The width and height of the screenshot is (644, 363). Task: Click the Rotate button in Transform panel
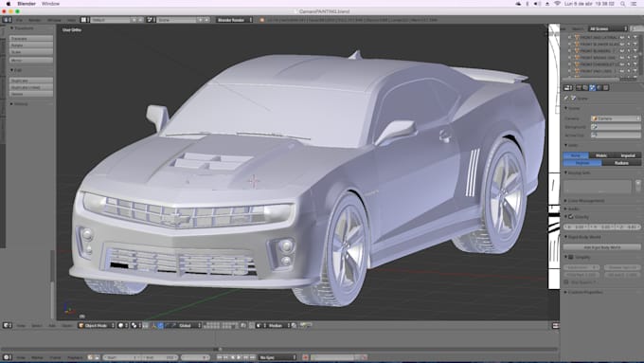tap(31, 45)
